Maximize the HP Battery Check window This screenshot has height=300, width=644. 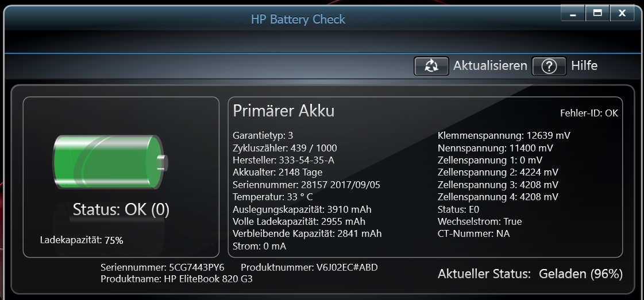pos(597,13)
